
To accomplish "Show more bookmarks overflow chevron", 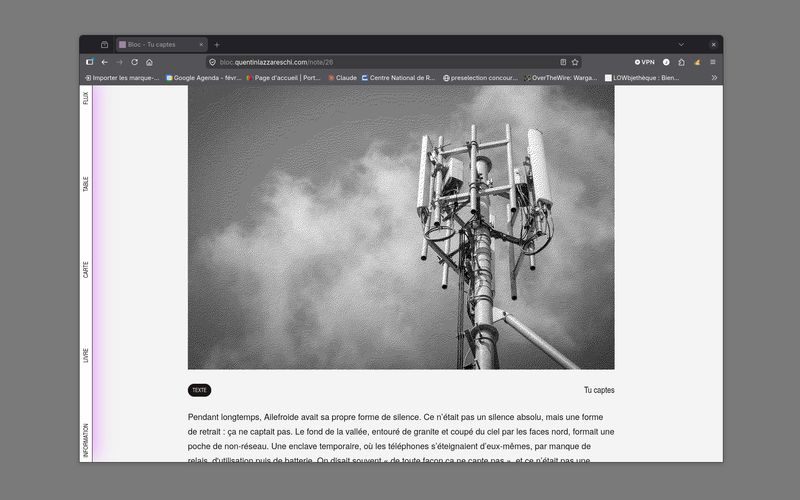I will point(713,77).
